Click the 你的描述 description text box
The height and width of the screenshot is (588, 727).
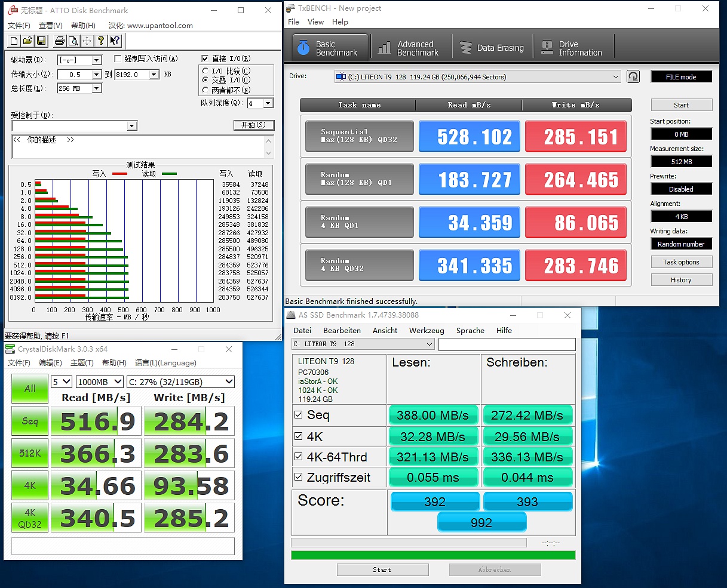(x=137, y=147)
